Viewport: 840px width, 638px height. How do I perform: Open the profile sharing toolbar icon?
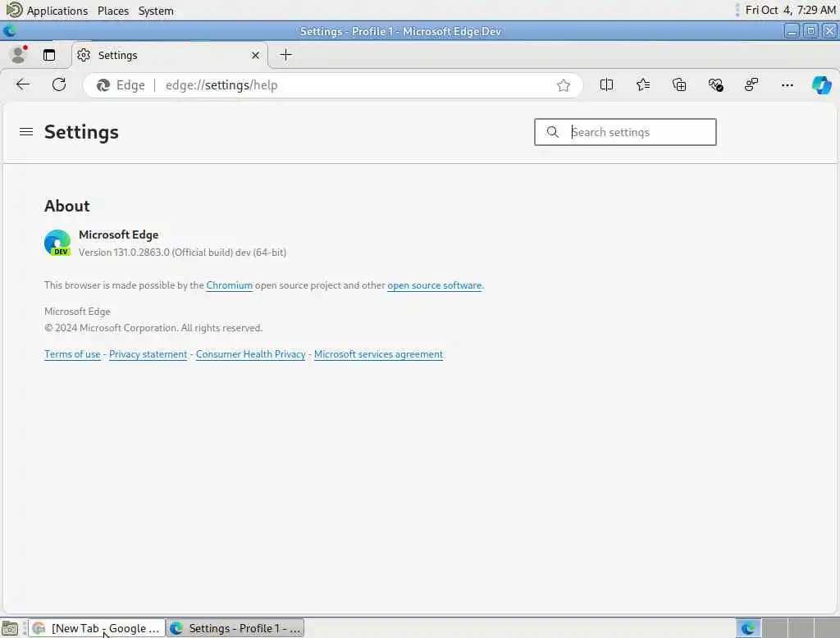tap(751, 84)
